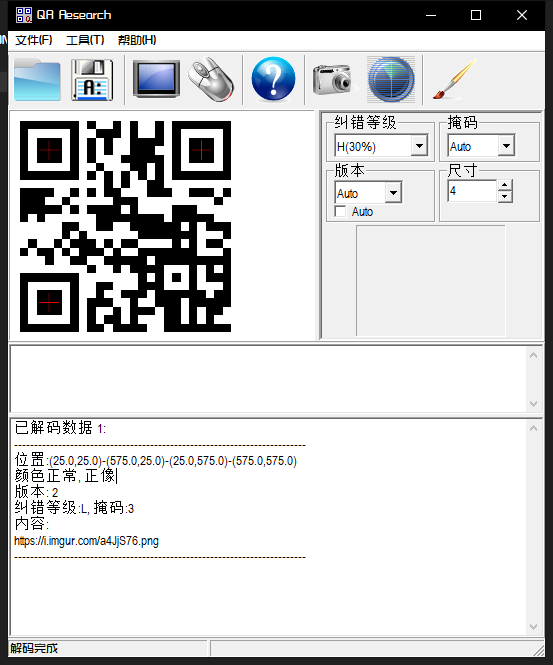Click inside the empty upper text box
Viewport: 553px width, 665px height.
point(268,379)
